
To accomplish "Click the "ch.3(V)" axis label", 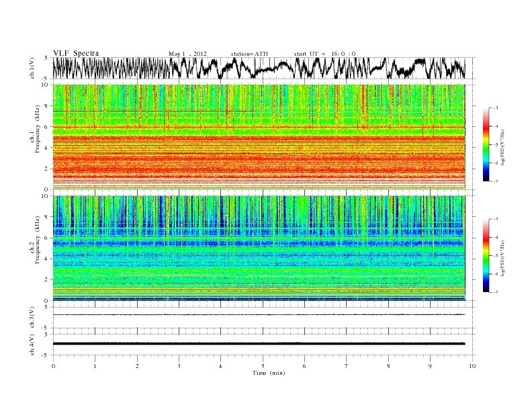I will [32, 317].
